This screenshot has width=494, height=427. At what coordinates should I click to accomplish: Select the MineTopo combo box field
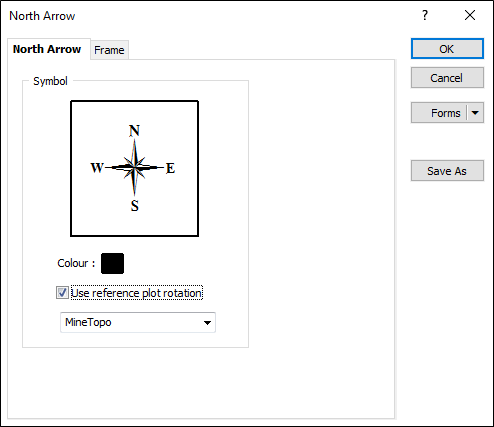pos(138,322)
